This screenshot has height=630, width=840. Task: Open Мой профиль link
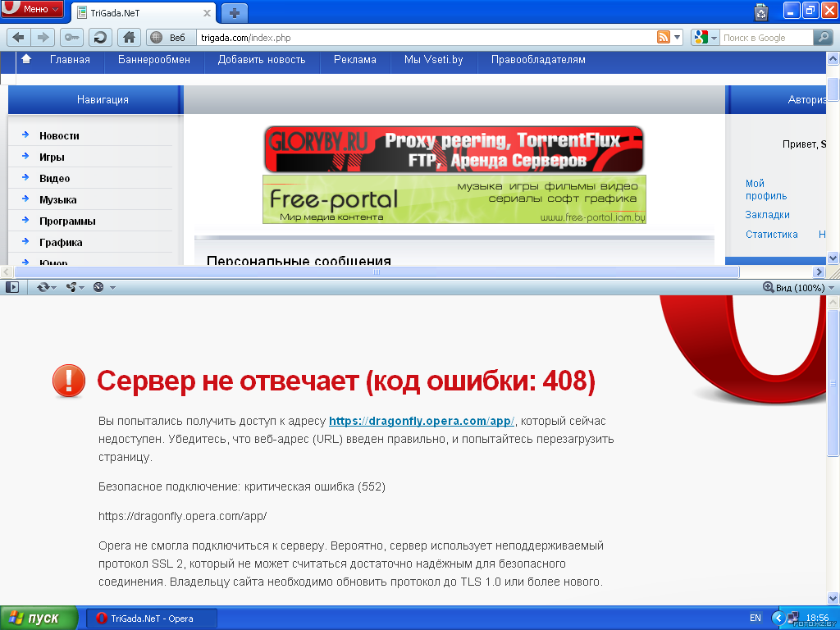coord(766,189)
